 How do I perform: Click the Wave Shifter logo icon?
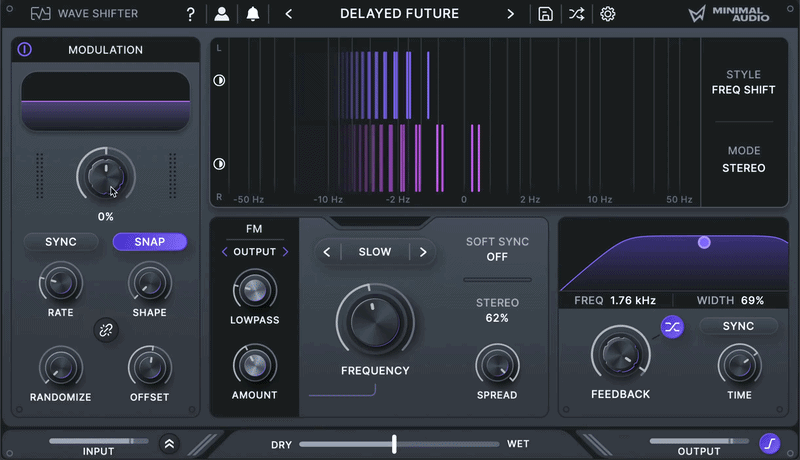[40, 14]
